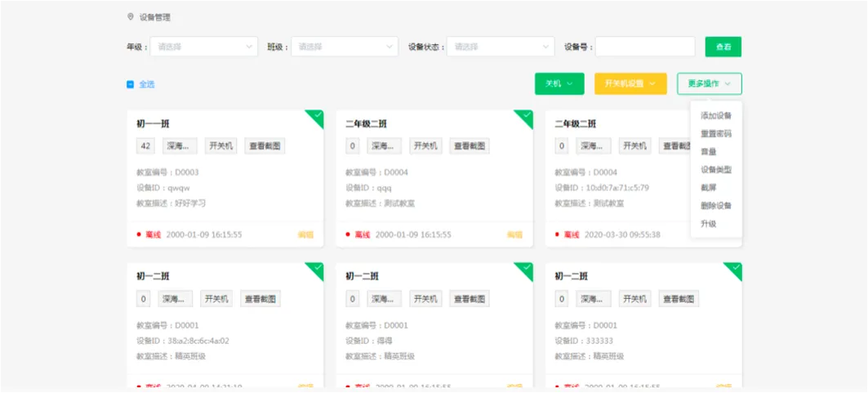
Task: Click the 0 badge on card qqq
Action: tap(352, 146)
